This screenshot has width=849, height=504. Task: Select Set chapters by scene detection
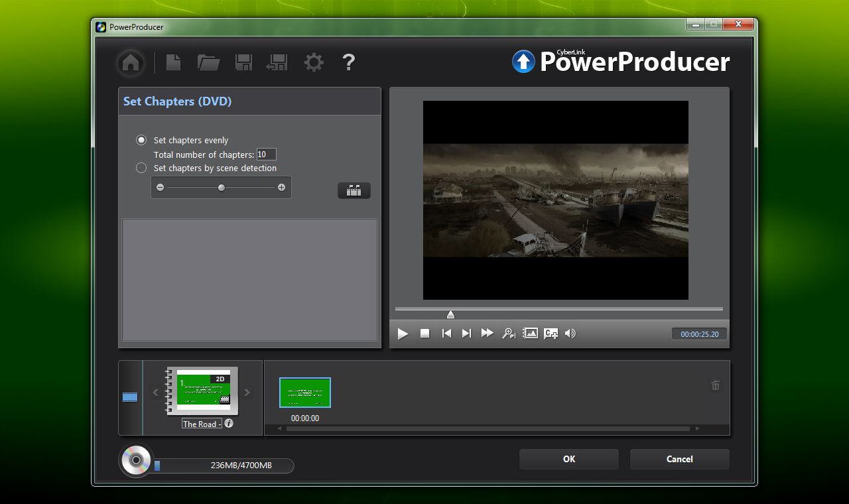point(141,168)
